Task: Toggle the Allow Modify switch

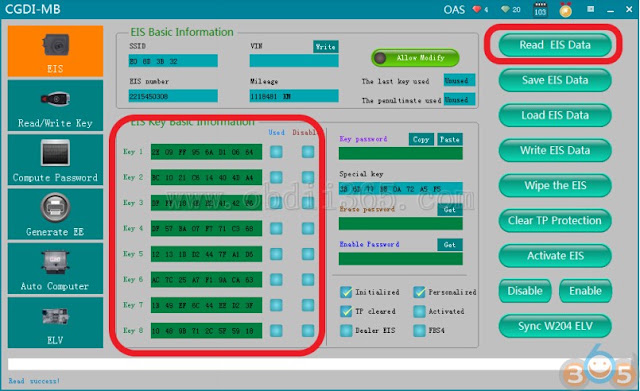Action: pyautogui.click(x=415, y=58)
